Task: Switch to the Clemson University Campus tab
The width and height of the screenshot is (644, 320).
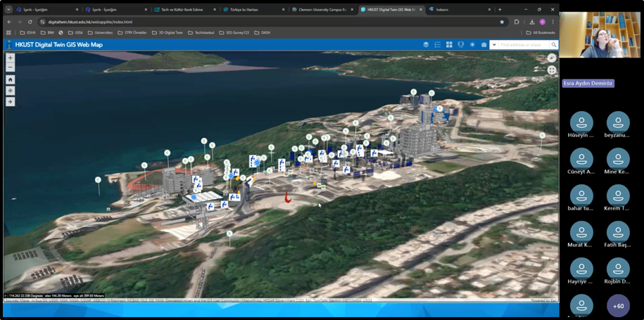Action: [x=322, y=10]
